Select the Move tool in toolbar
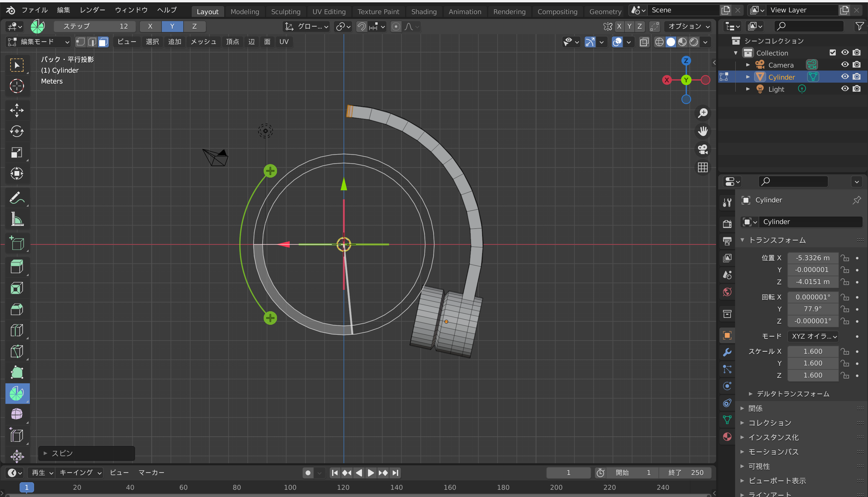Viewport: 868px width, 497px height. tap(16, 110)
